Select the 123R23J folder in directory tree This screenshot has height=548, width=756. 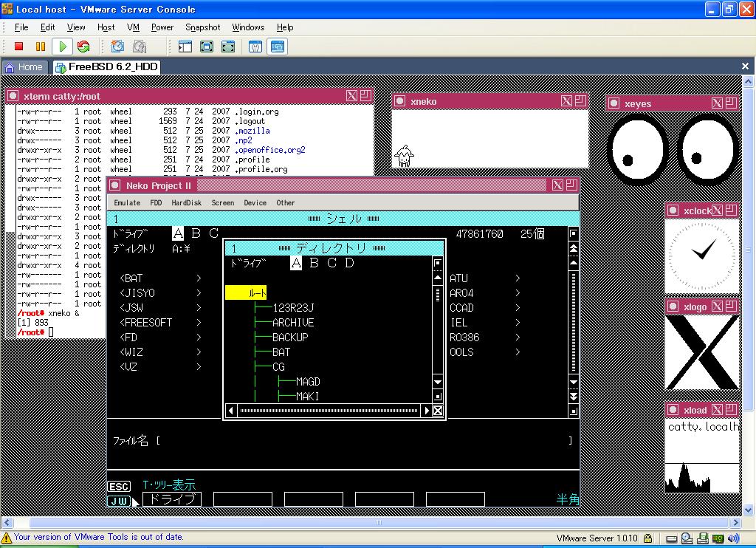click(x=293, y=308)
